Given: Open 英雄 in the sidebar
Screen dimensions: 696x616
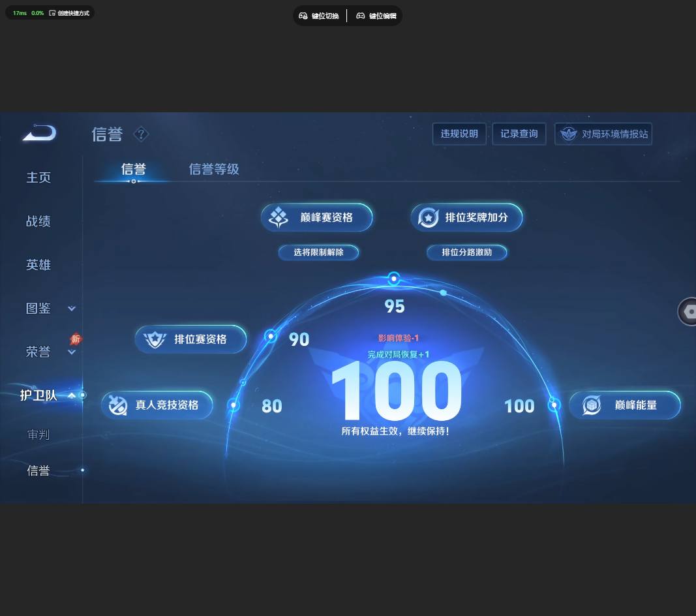Looking at the screenshot, I should pos(38,265).
